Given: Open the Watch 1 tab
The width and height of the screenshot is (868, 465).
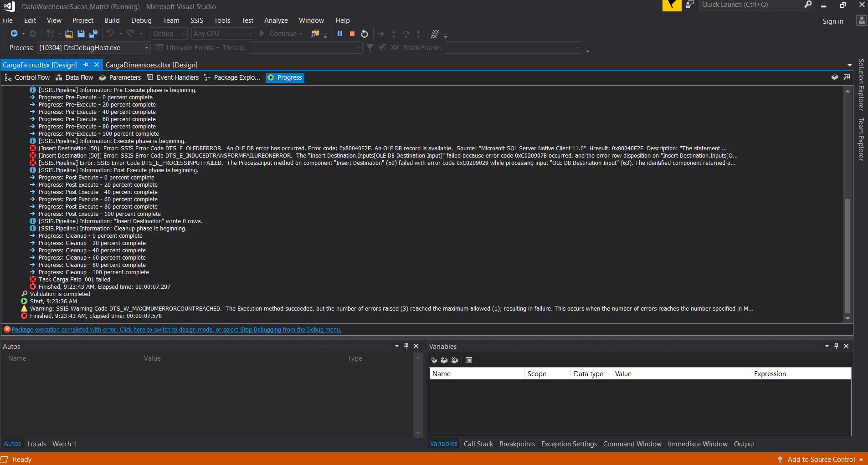Looking at the screenshot, I should 64,444.
